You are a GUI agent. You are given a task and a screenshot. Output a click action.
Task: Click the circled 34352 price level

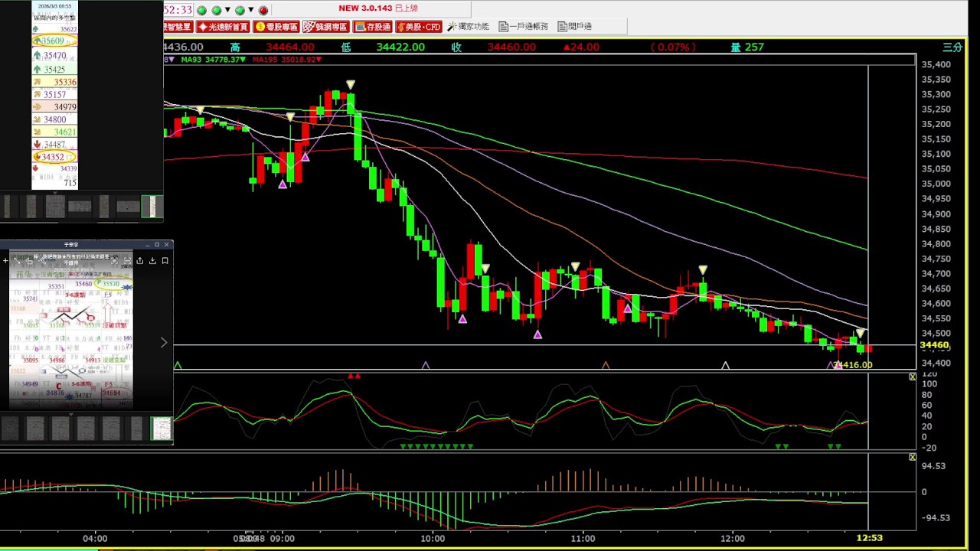point(54,157)
